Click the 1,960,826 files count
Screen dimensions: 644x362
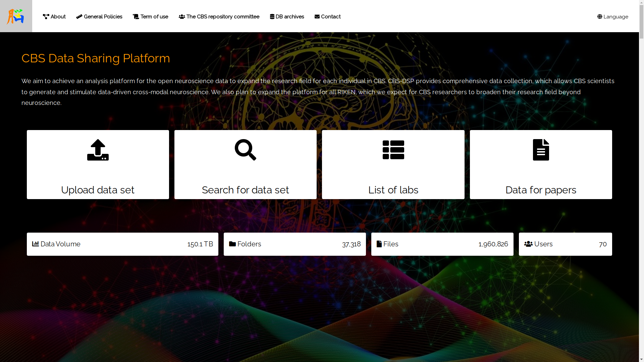coord(493,244)
